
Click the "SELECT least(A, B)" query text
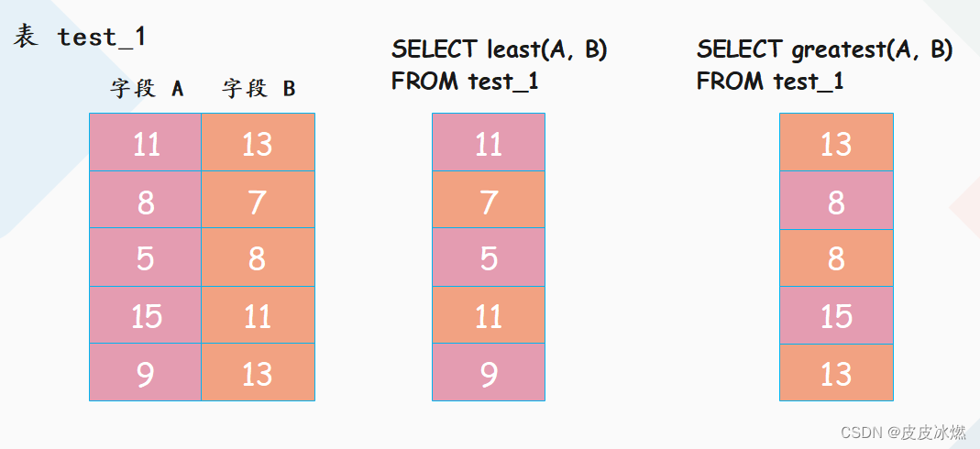[500, 50]
